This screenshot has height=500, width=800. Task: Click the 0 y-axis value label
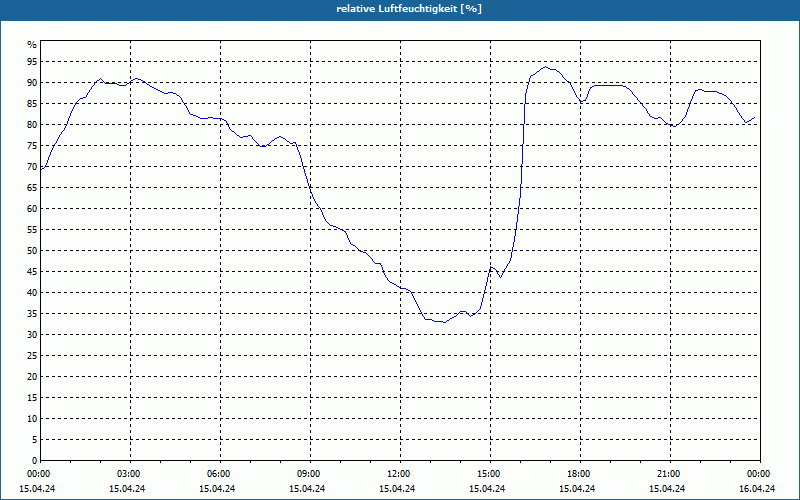tap(35, 461)
